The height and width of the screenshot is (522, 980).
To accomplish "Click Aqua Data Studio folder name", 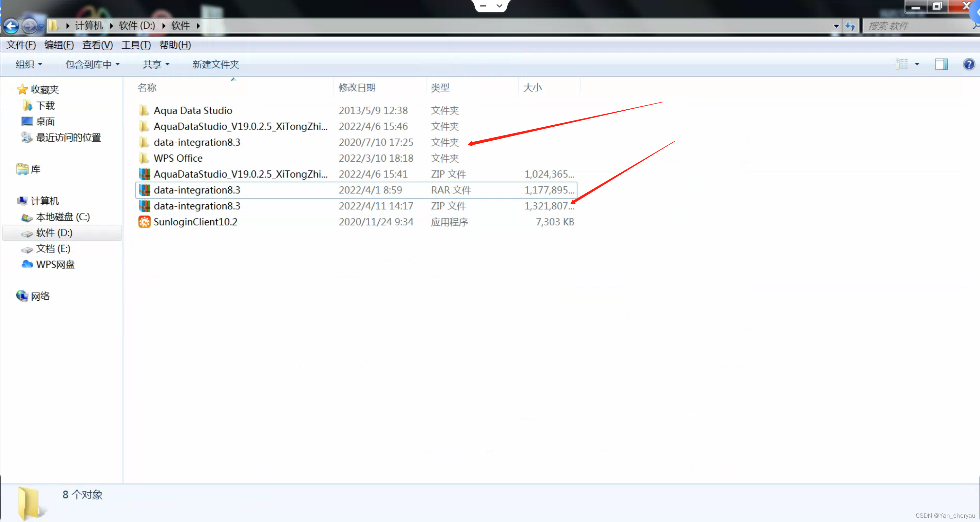I will [x=192, y=110].
